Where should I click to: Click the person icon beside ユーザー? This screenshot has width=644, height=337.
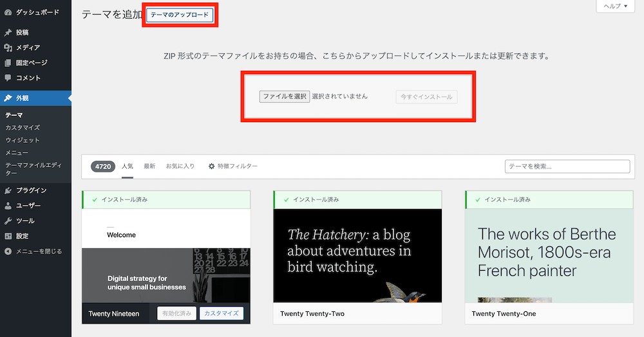8,206
